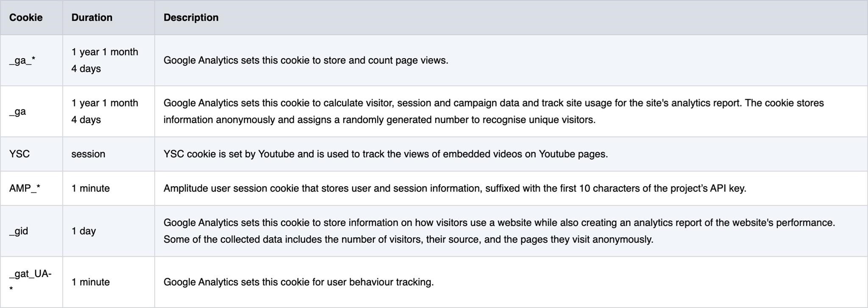The width and height of the screenshot is (868, 308).
Task: Click the AMP_* cookie name
Action: pos(25,188)
